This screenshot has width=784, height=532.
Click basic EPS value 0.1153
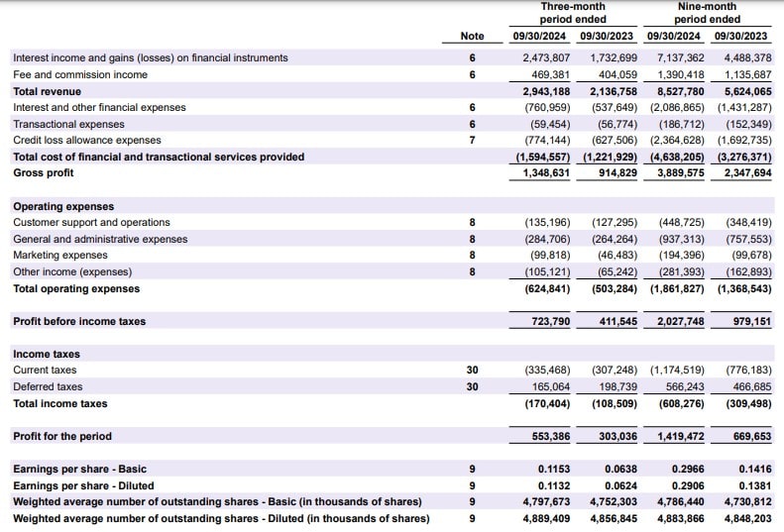(554, 469)
